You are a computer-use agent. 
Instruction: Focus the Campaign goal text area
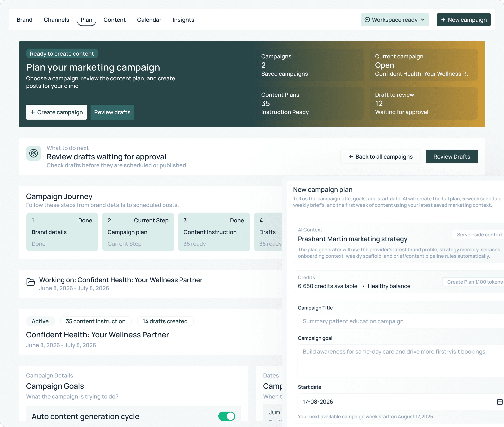click(401, 361)
